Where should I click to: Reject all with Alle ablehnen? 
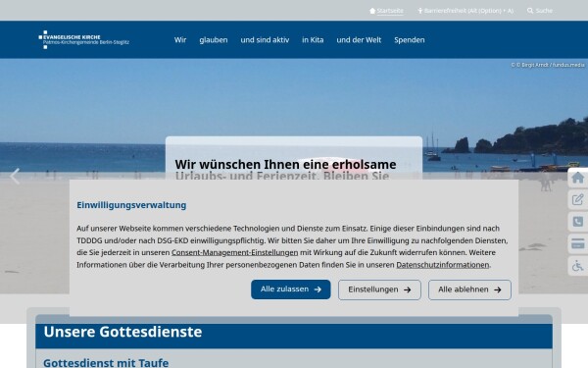(x=469, y=289)
